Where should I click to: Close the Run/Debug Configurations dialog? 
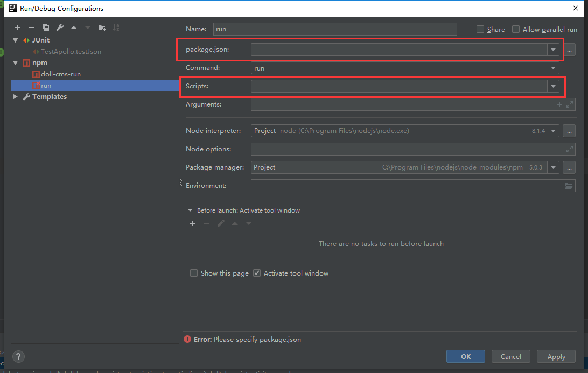pyautogui.click(x=576, y=8)
